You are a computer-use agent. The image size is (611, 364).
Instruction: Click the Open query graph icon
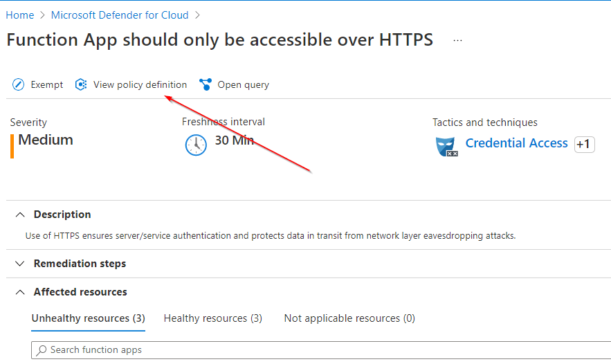206,85
